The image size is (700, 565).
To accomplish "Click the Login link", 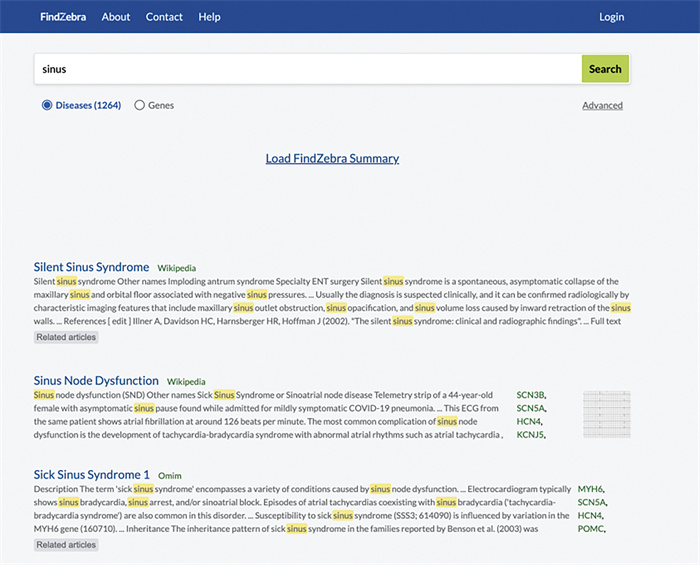I will (x=611, y=17).
